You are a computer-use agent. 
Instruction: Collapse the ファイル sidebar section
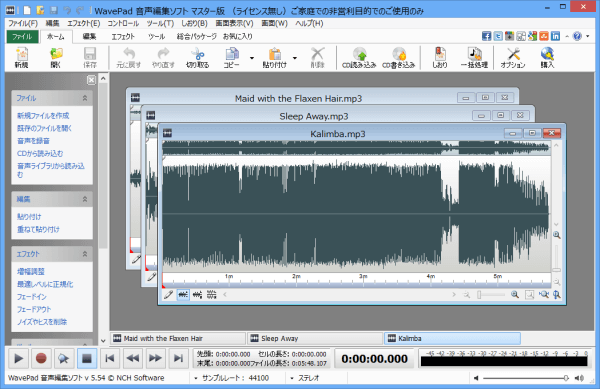coord(85,98)
